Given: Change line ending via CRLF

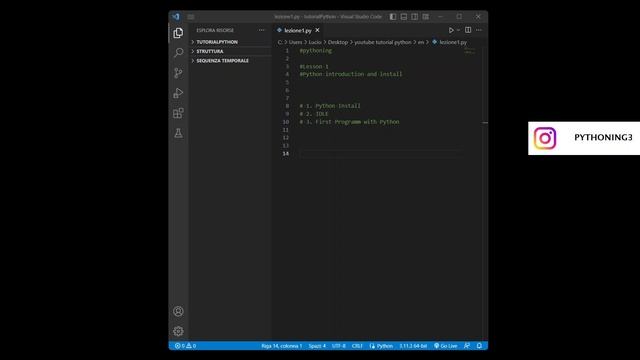Looking at the screenshot, I should tap(357, 346).
